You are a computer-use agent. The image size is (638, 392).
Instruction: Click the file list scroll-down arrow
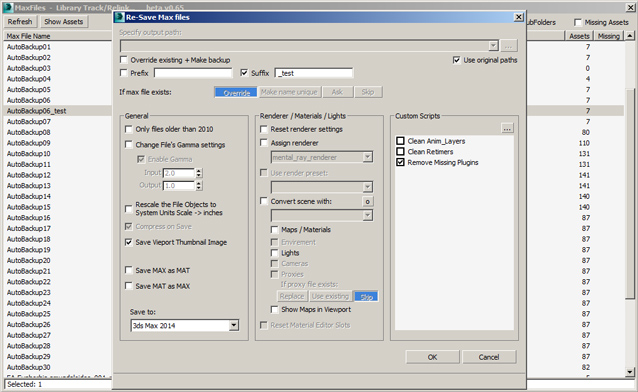tap(629, 371)
